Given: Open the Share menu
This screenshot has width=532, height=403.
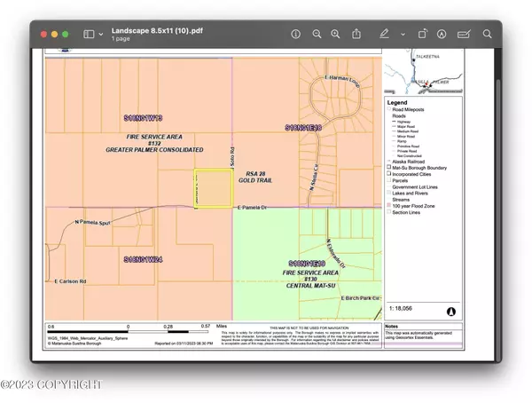Looking at the screenshot, I should coord(356,34).
